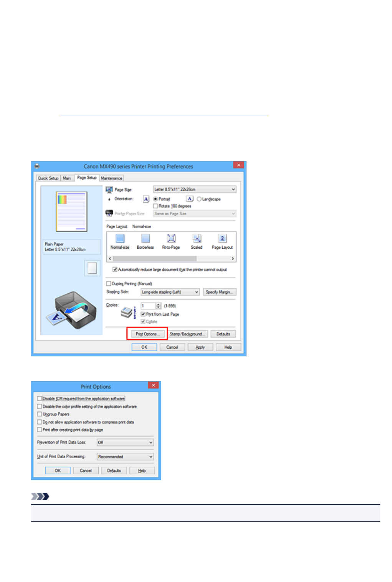392x582 pixels.
Task: Click the Copies stacked pages icon
Action: pos(127,313)
